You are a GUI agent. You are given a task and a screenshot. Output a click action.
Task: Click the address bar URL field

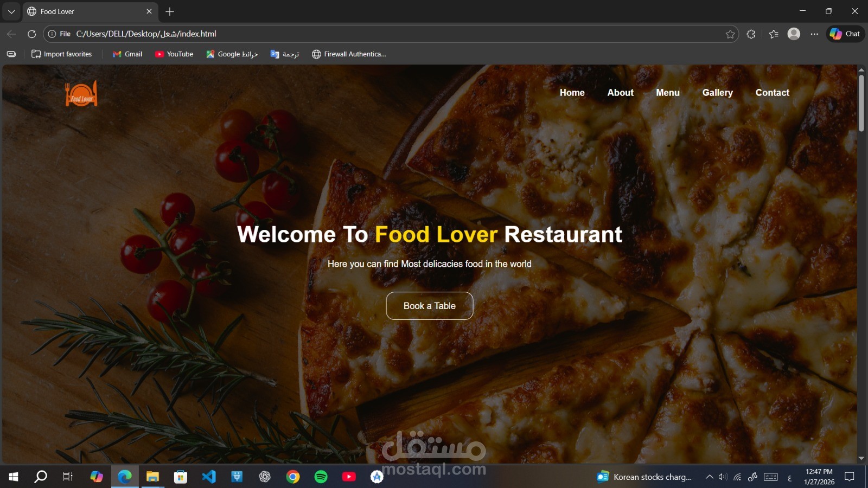391,34
